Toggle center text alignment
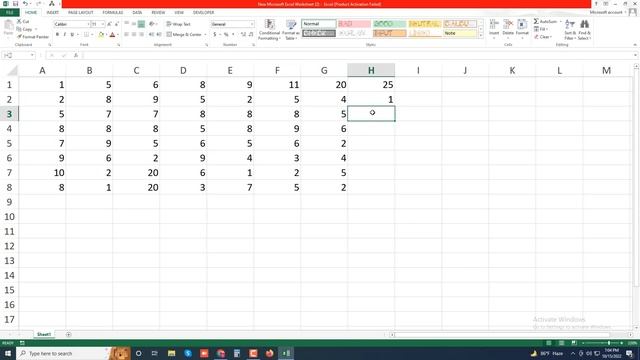This screenshot has height=360, width=640. pyautogui.click(x=134, y=35)
